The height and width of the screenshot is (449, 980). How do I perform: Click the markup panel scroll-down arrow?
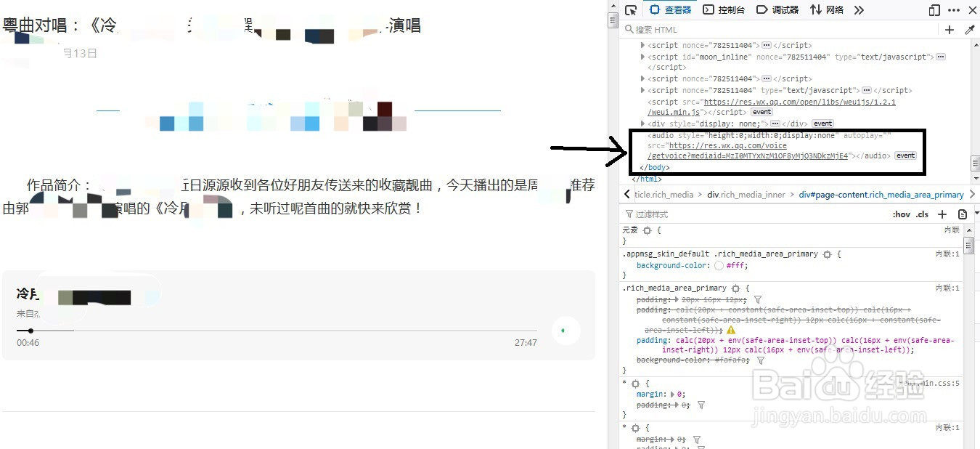(x=975, y=178)
